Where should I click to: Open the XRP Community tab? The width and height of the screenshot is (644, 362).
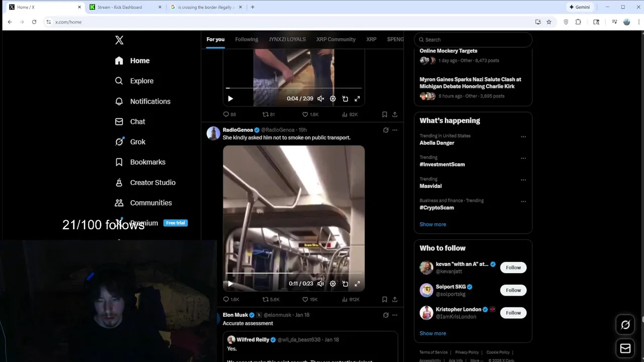pyautogui.click(x=336, y=39)
